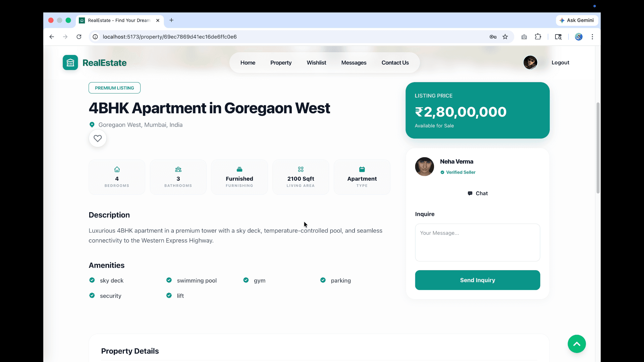
Task: Click the Description heading
Action: coord(109,215)
